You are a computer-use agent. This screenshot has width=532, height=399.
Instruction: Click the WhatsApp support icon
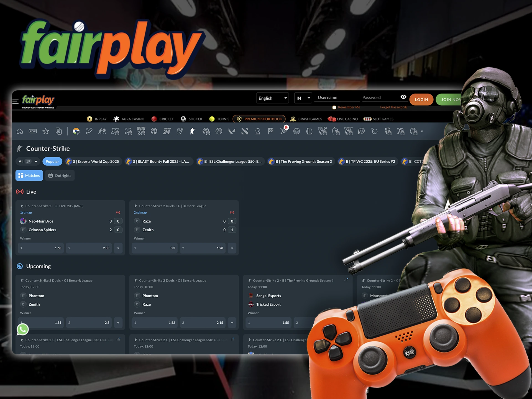[x=22, y=330]
